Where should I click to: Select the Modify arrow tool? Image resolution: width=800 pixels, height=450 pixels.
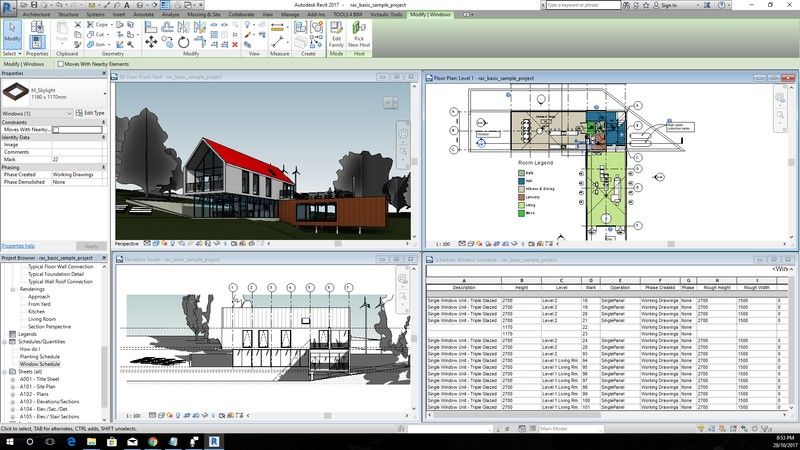(12, 34)
